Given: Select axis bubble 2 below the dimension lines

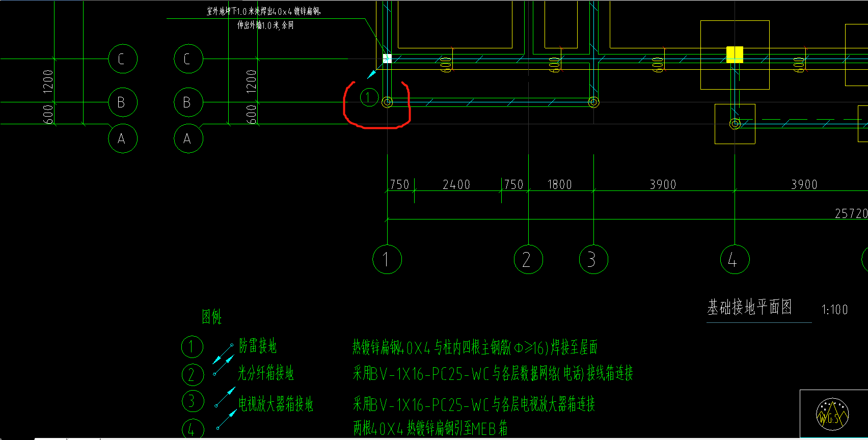Looking at the screenshot, I should click(528, 259).
